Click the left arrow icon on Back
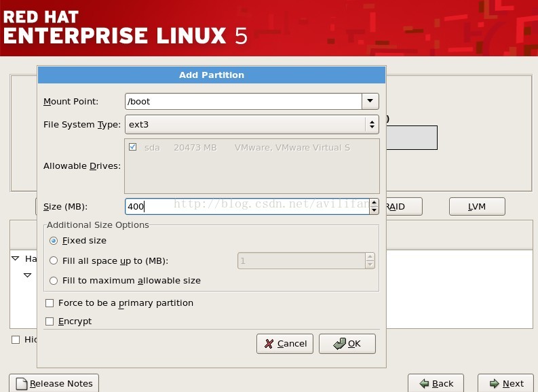 (424, 383)
